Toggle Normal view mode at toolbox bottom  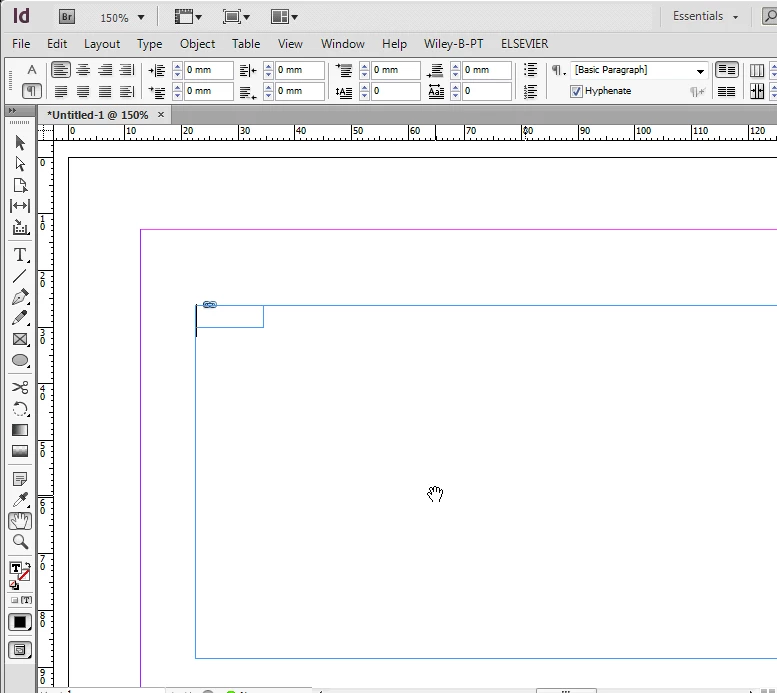click(x=20, y=650)
